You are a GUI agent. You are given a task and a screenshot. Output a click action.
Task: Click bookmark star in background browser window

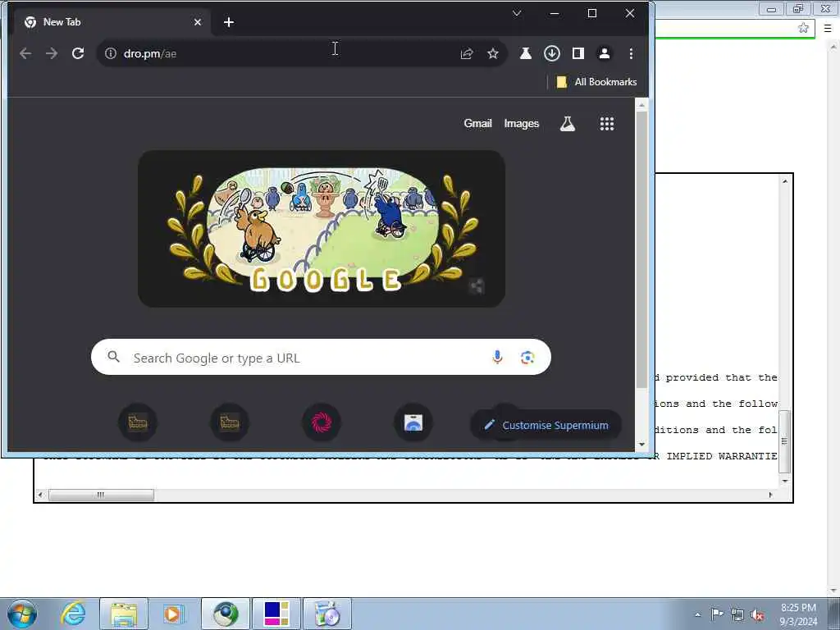[x=803, y=28]
